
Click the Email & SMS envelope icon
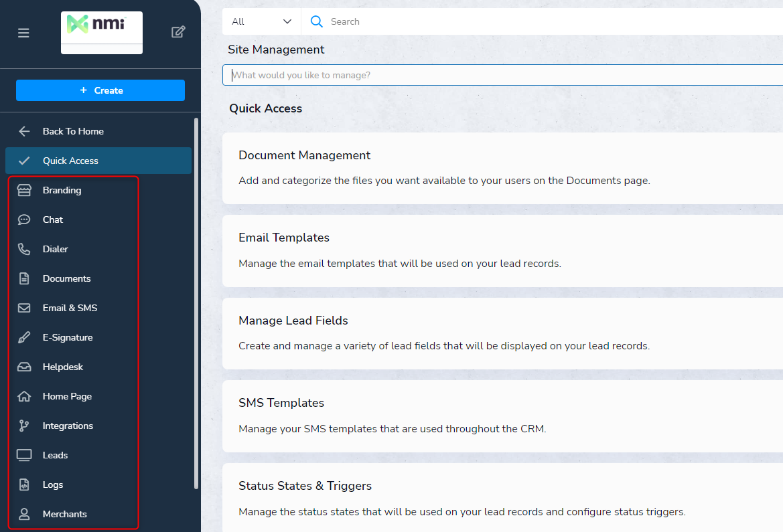(24, 308)
